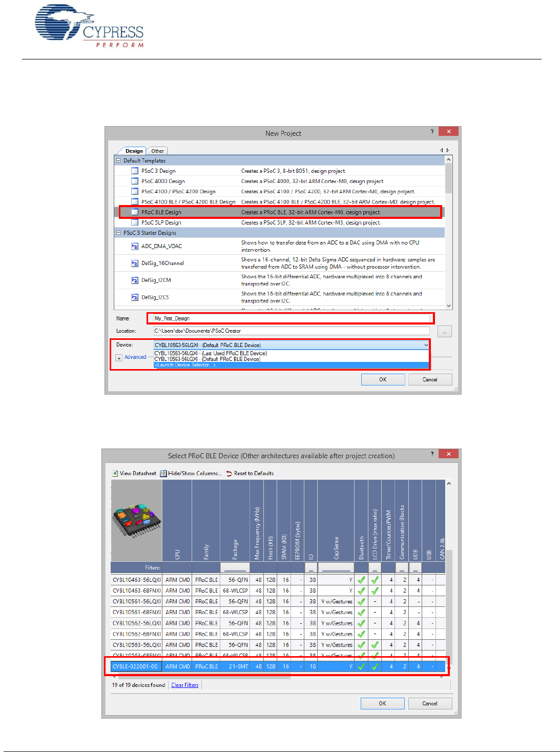Switch to the Other tab
Image resolution: width=560 pixels, height=752 pixels.
(x=157, y=151)
